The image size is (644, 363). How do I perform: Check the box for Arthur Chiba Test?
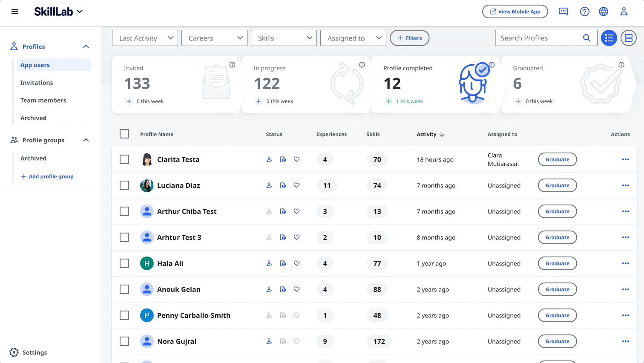124,211
